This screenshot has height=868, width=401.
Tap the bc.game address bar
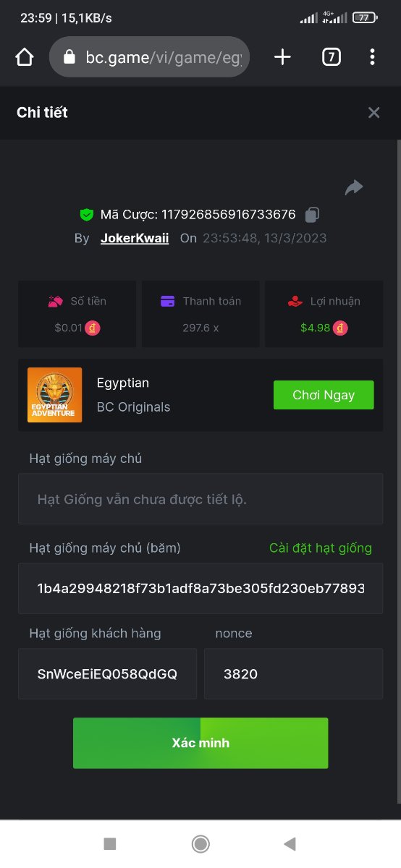pos(149,57)
